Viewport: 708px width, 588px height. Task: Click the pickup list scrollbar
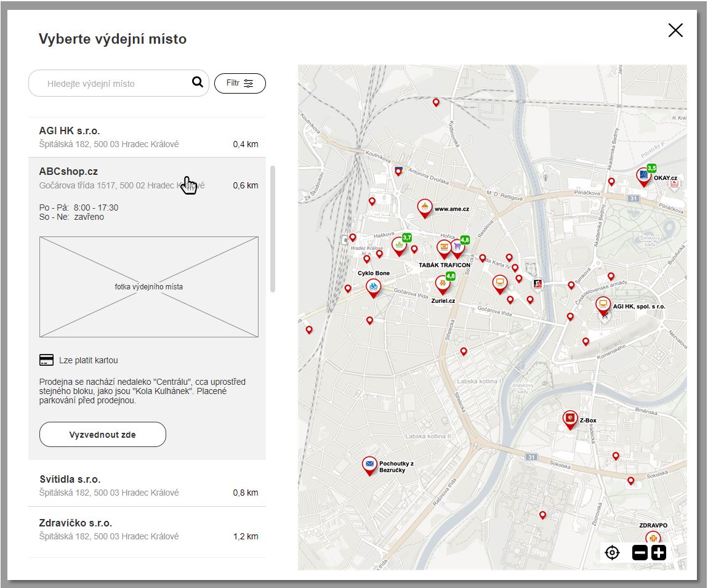click(273, 228)
